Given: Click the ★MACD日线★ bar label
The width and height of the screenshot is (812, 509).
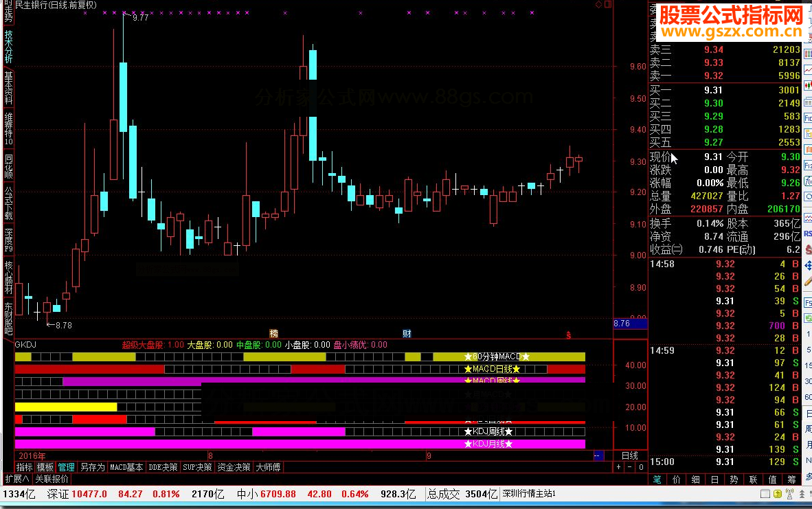Looking at the screenshot, I should pos(492,369).
